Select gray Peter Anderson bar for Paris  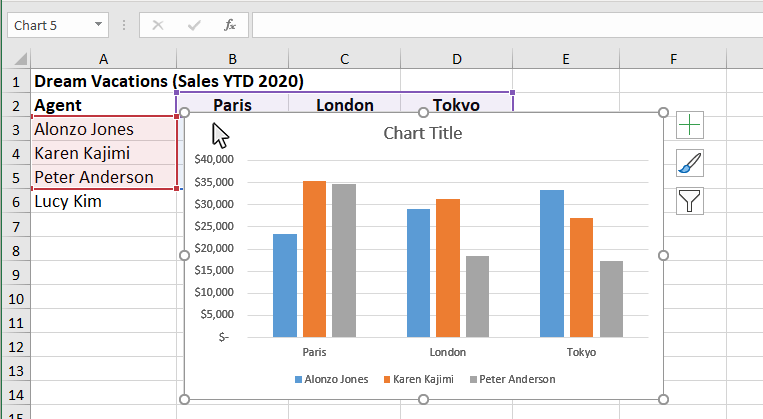click(344, 261)
